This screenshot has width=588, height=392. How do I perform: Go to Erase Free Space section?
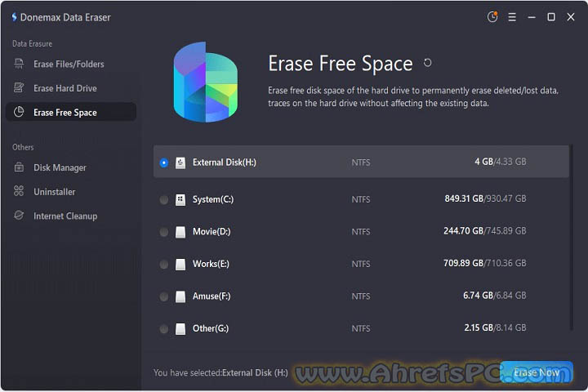[71, 112]
